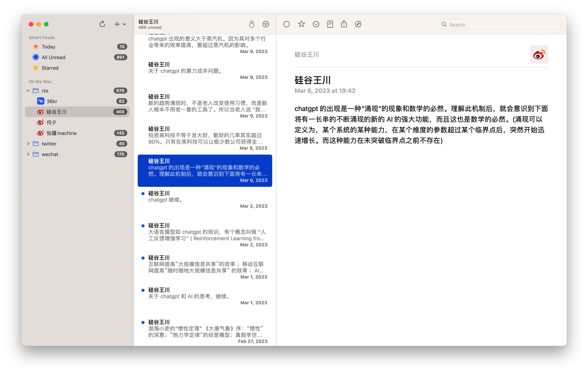Collapse the rss folder
This screenshot has height=374, width=588.
coord(28,91)
